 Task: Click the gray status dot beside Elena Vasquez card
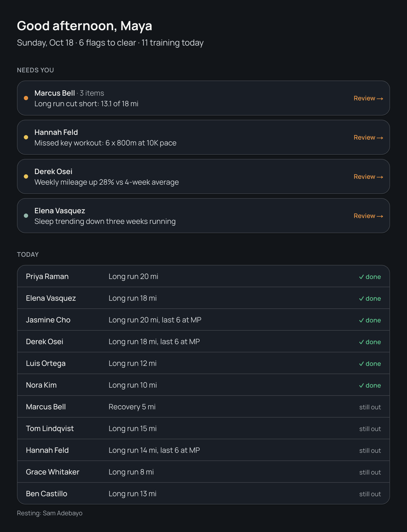(x=26, y=216)
